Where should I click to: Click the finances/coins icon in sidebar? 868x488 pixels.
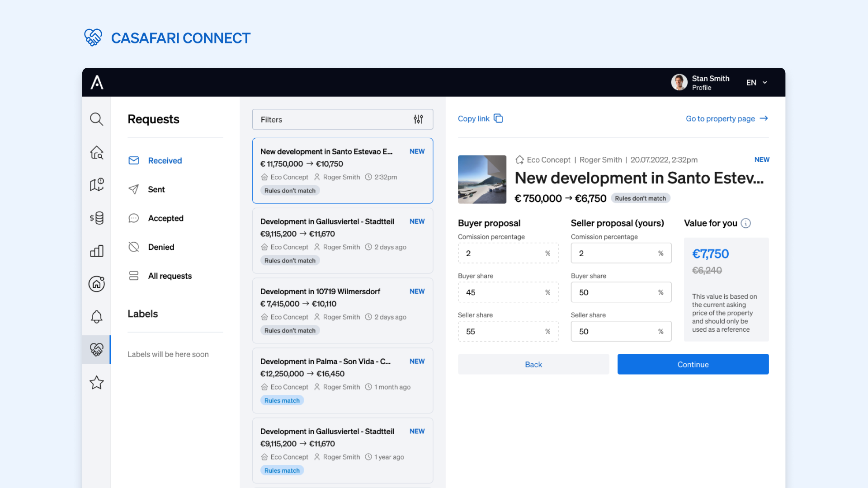[x=97, y=217]
